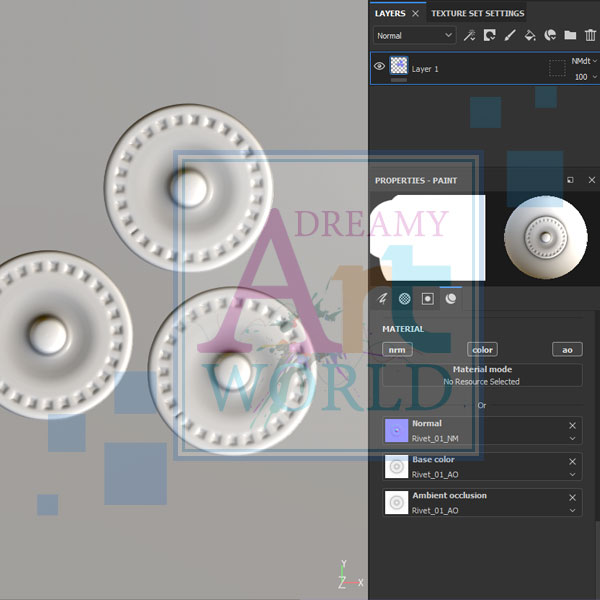Expand the NMdt channel dropdown on Layer 1
The height and width of the screenshot is (600, 600).
[583, 61]
